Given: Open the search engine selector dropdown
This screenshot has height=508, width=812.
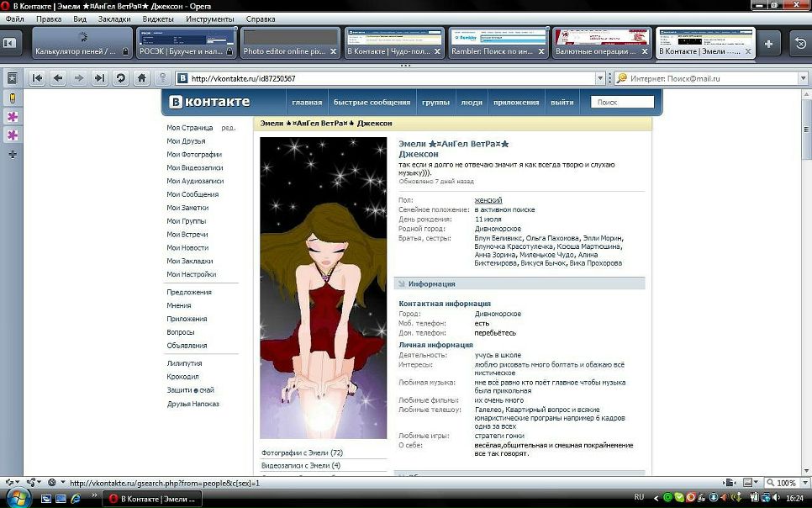Looking at the screenshot, I should 623,78.
